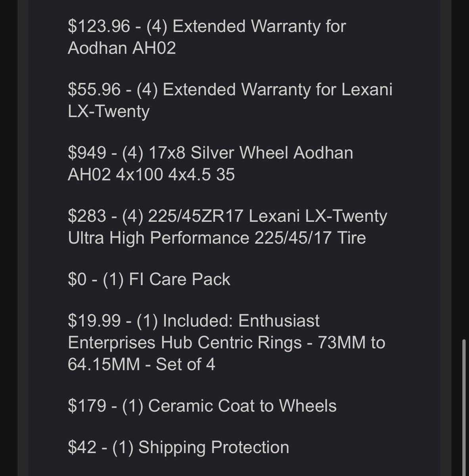
Task: Click the $283 tire price
Action: click(x=87, y=216)
